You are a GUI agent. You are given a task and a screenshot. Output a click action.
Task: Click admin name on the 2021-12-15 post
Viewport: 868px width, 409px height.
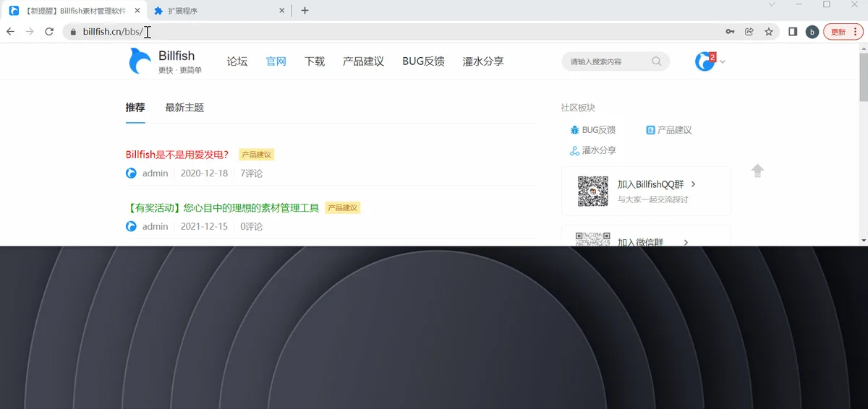point(156,226)
